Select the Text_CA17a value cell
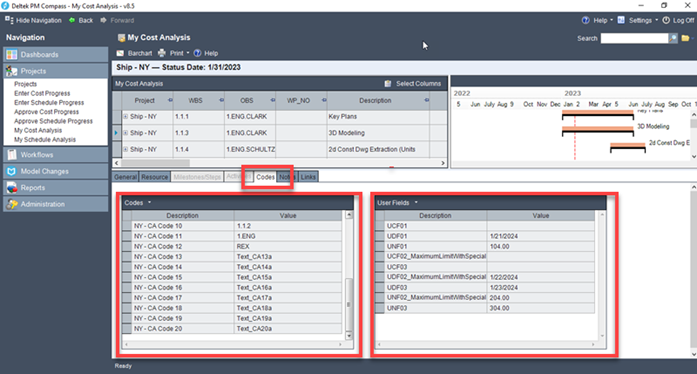 pos(288,298)
